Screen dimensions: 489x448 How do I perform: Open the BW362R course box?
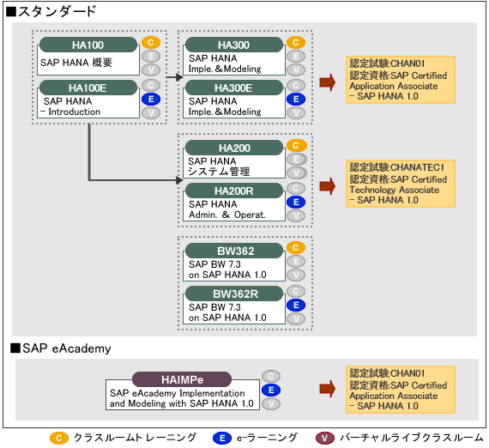tap(234, 306)
